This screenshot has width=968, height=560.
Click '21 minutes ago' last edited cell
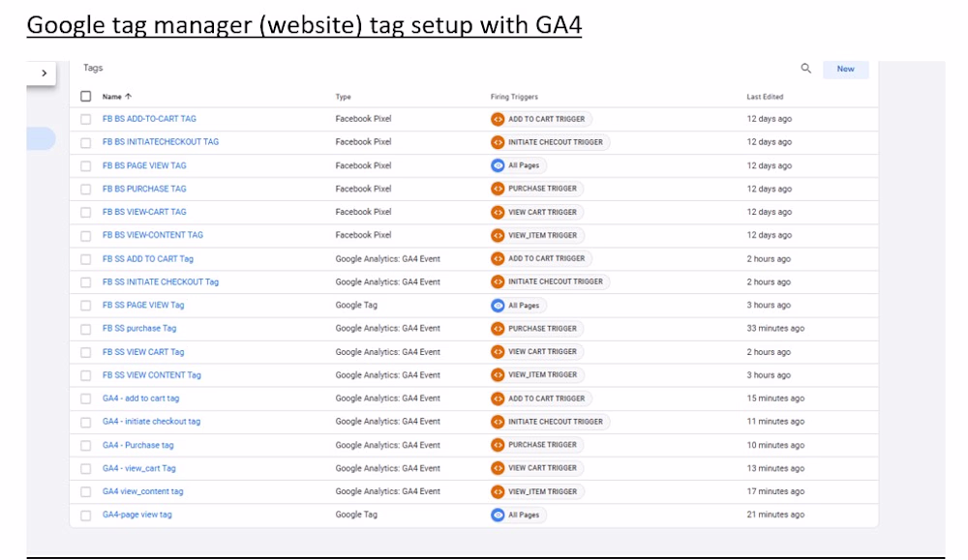click(x=775, y=515)
